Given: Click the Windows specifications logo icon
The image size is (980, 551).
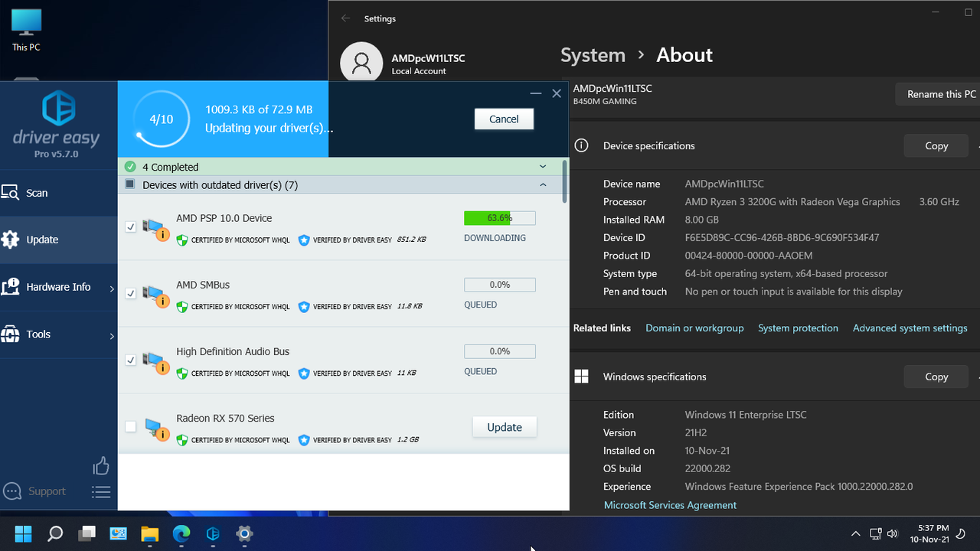Looking at the screenshot, I should (x=582, y=377).
